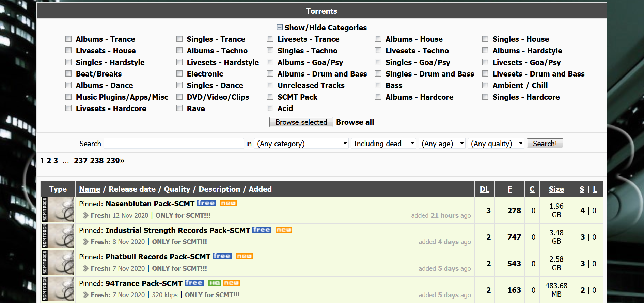Click the new badge on Phatbull Records Pack-SCMT
This screenshot has height=303, width=644.
click(x=244, y=256)
